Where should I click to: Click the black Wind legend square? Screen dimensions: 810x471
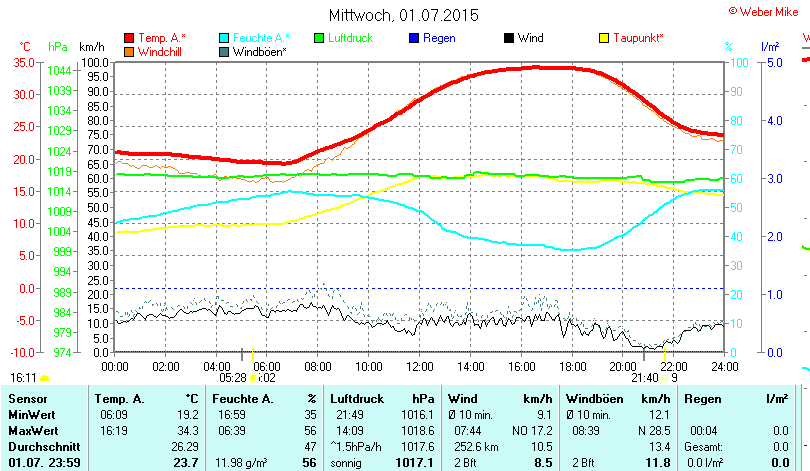(x=510, y=38)
